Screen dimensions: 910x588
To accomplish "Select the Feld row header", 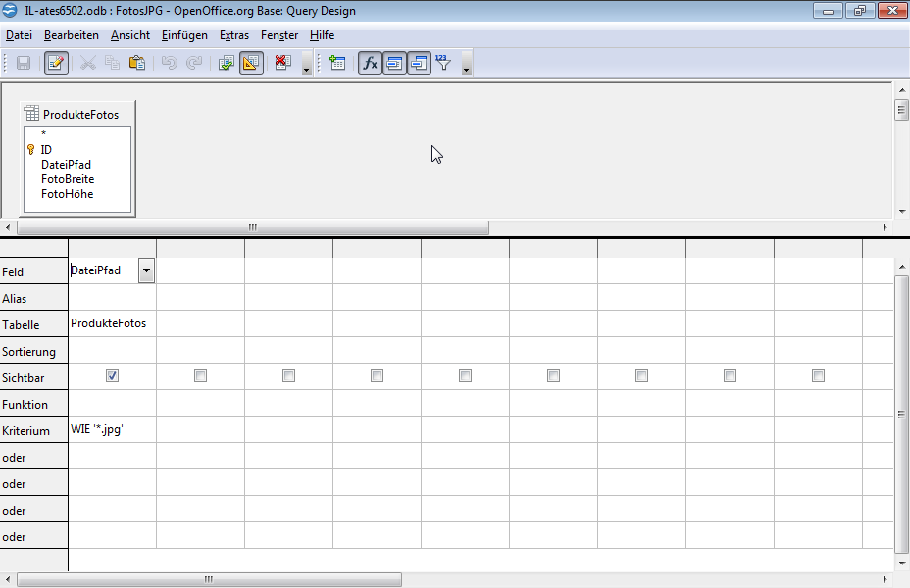I will (x=33, y=270).
